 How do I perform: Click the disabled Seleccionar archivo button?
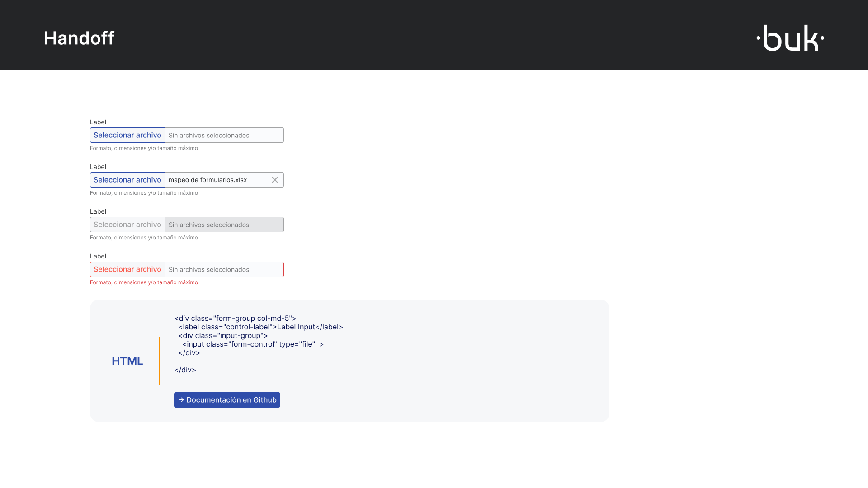pos(127,225)
